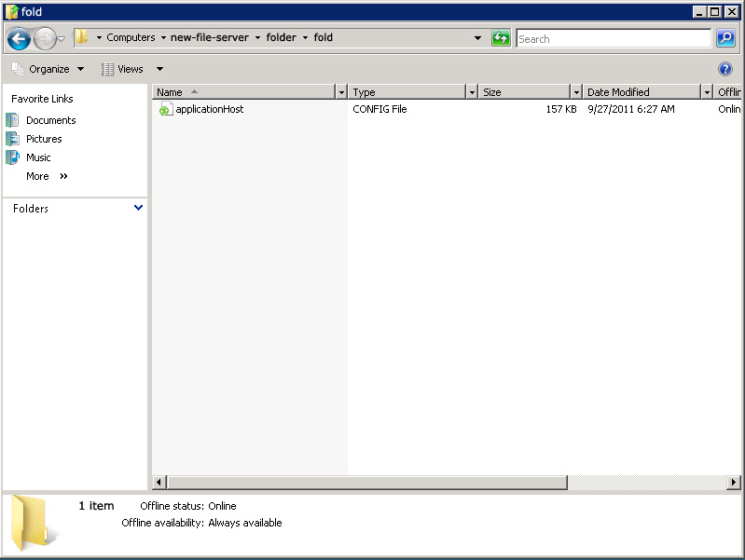745x560 pixels.
Task: Click the CONFIG File type cell
Action: [379, 109]
